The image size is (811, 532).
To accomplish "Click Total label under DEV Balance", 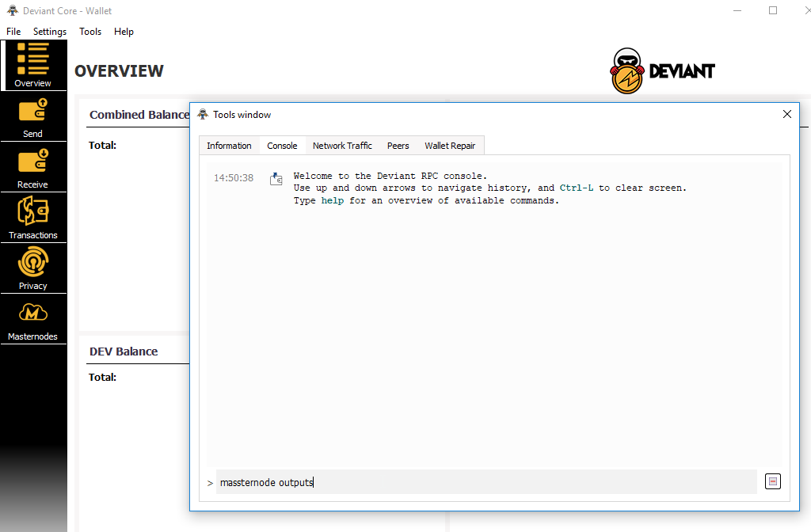I will click(x=102, y=378).
